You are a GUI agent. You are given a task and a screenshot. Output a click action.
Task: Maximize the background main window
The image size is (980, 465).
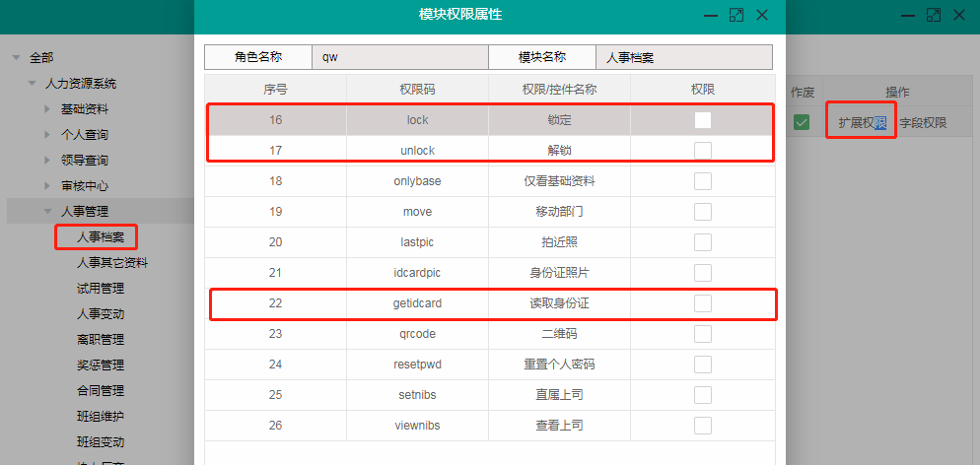[x=934, y=15]
